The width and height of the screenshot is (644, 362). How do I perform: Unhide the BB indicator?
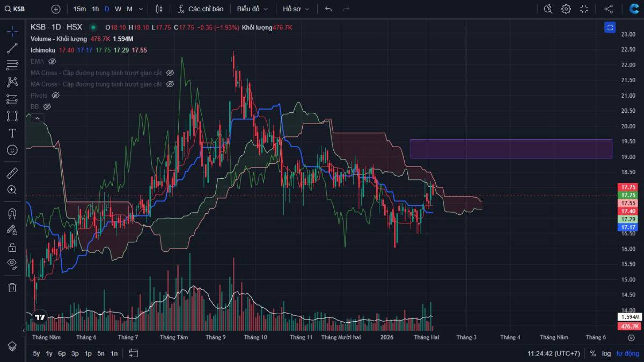coord(47,107)
